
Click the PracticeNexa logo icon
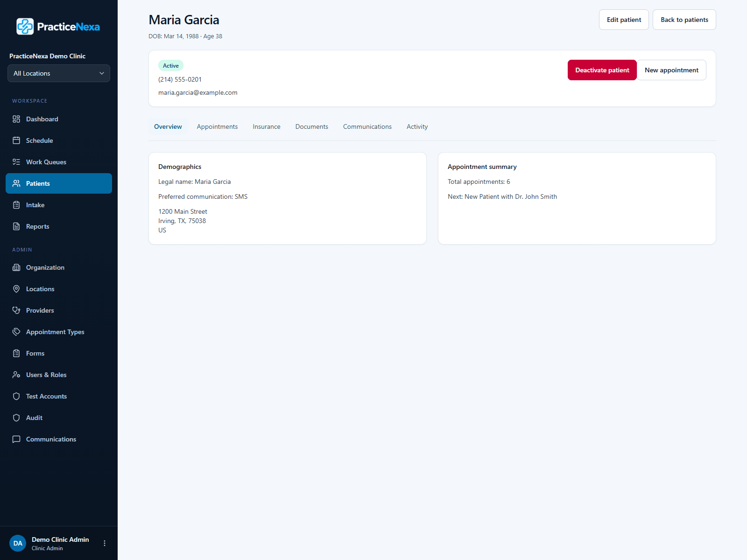point(25,27)
